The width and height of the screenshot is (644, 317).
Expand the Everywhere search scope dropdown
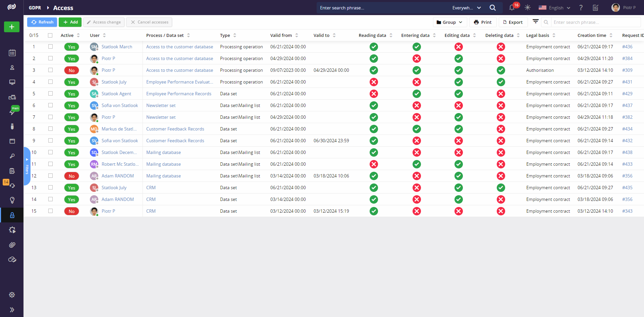[467, 8]
